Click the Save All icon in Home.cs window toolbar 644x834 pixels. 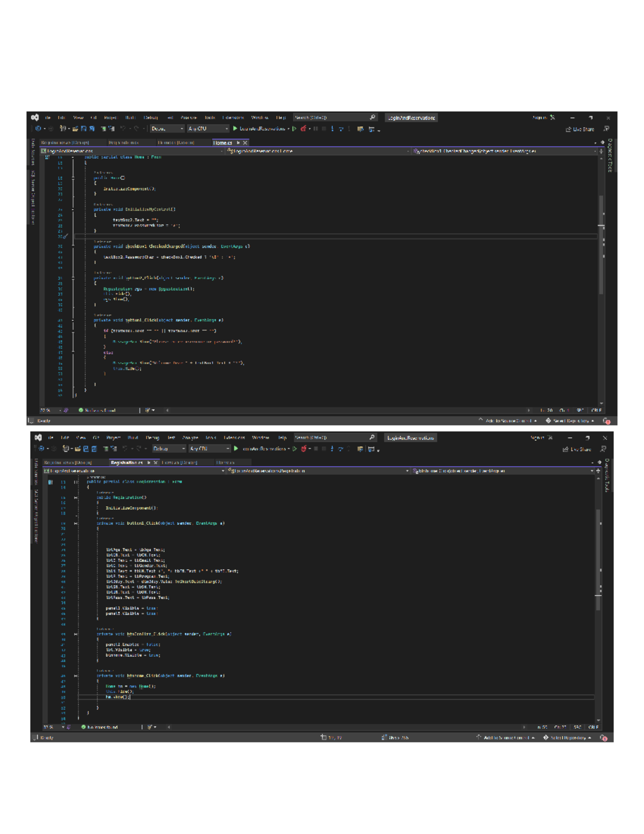[92, 129]
